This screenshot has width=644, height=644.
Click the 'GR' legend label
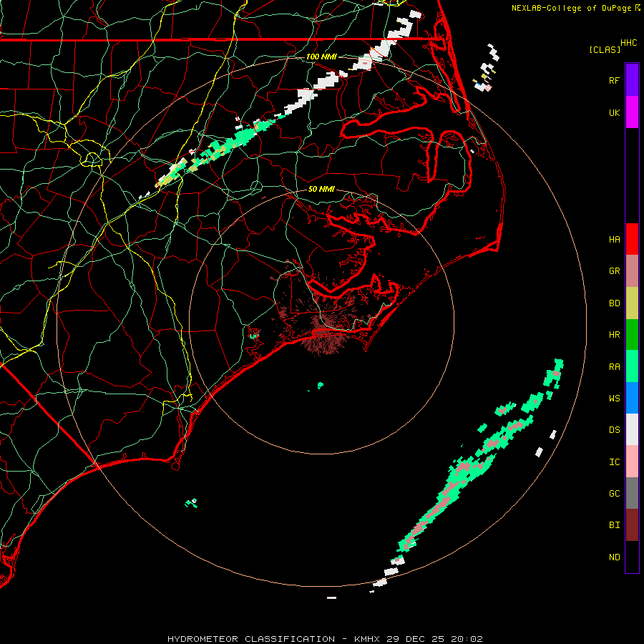tap(614, 271)
